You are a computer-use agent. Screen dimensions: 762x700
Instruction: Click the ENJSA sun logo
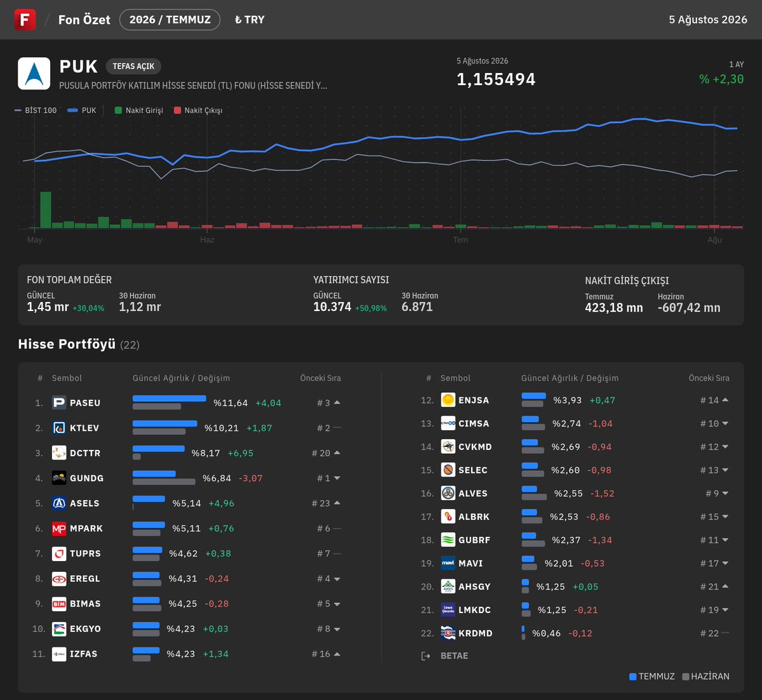448,400
